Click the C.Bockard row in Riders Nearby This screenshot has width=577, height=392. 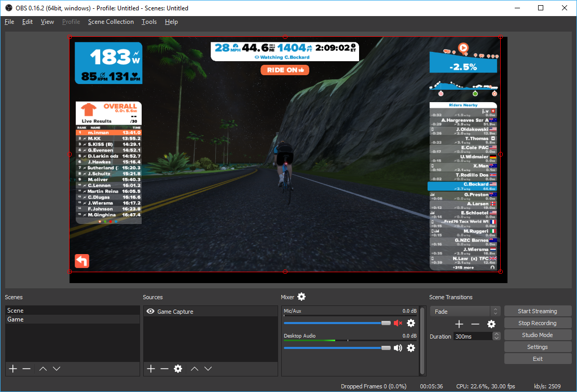pos(462,186)
